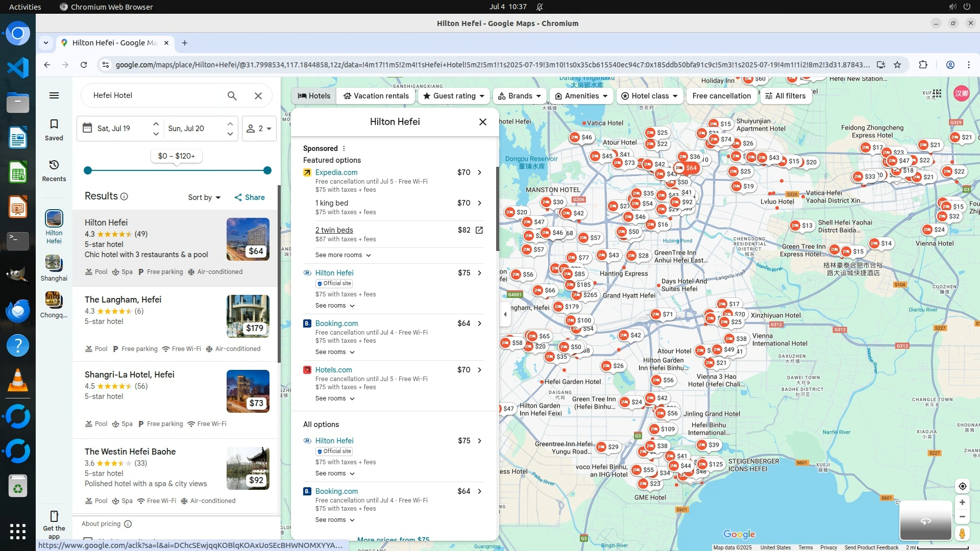Open the Google Maps hamburger menu
Screen dimensions: 980x551
(x=54, y=95)
